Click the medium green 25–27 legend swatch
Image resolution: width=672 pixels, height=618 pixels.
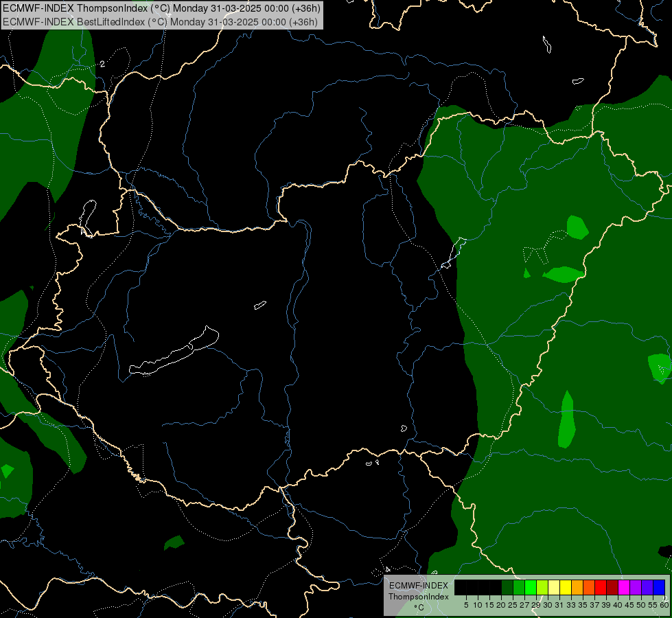[519, 587]
